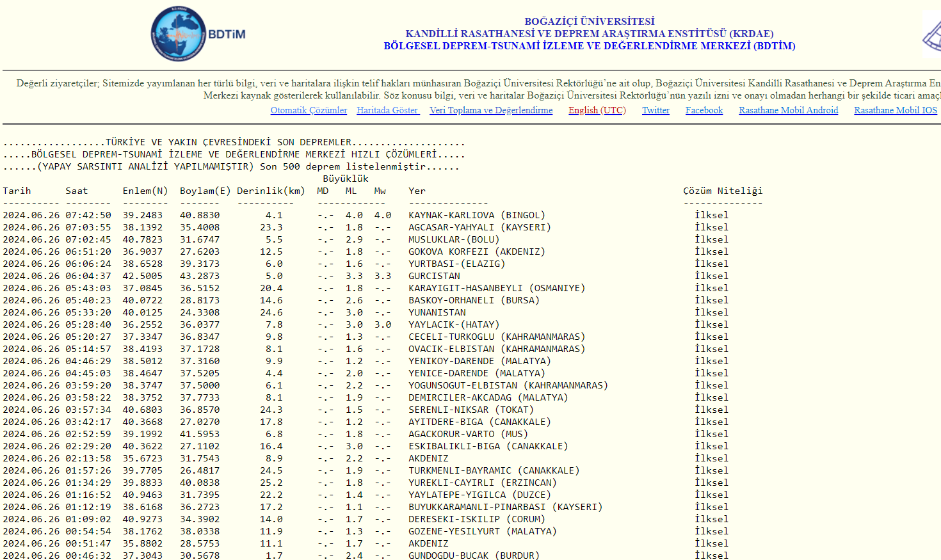Click the AGACKORUR-VARTO (MUS) location
The height and width of the screenshot is (560, 941).
point(469,434)
